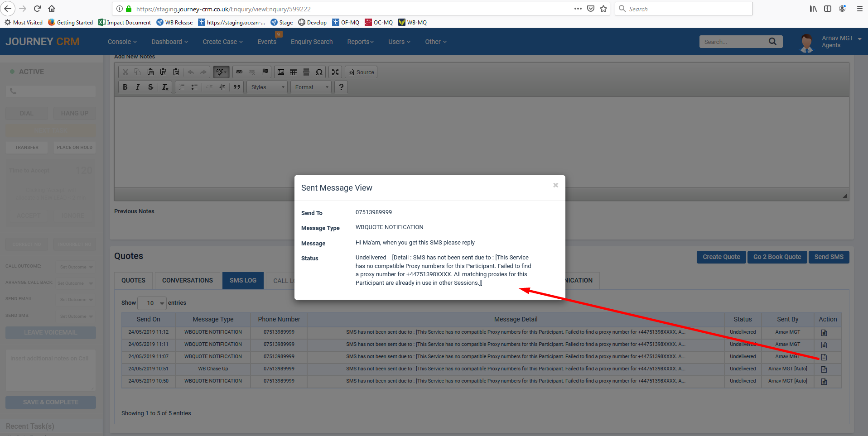The height and width of the screenshot is (436, 868).
Task: Open the WB Release bookmark
Action: coord(174,22)
